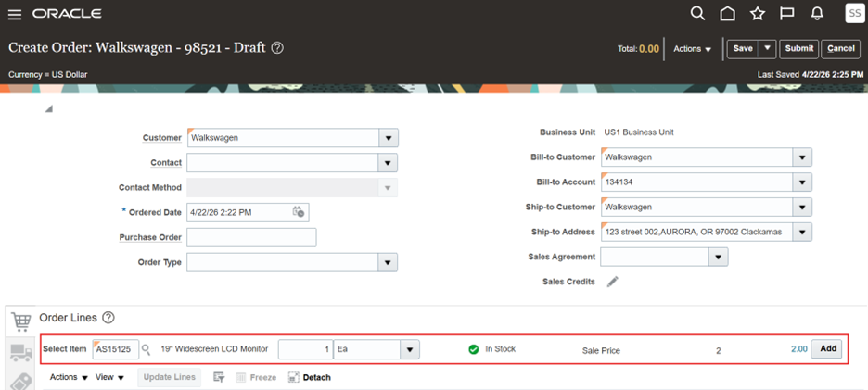
Task: Click the Select Item AS15125 field
Action: coord(116,349)
